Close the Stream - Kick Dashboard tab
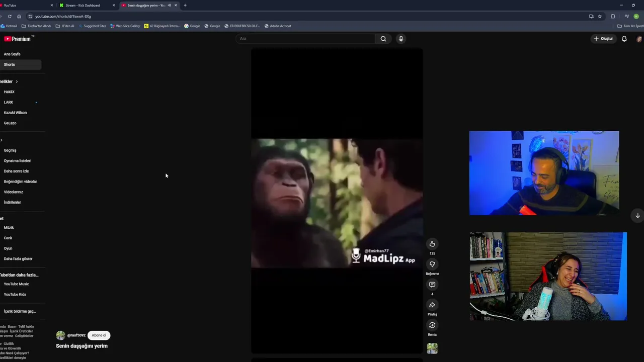Screen dimensions: 644x362 click(x=114, y=5)
